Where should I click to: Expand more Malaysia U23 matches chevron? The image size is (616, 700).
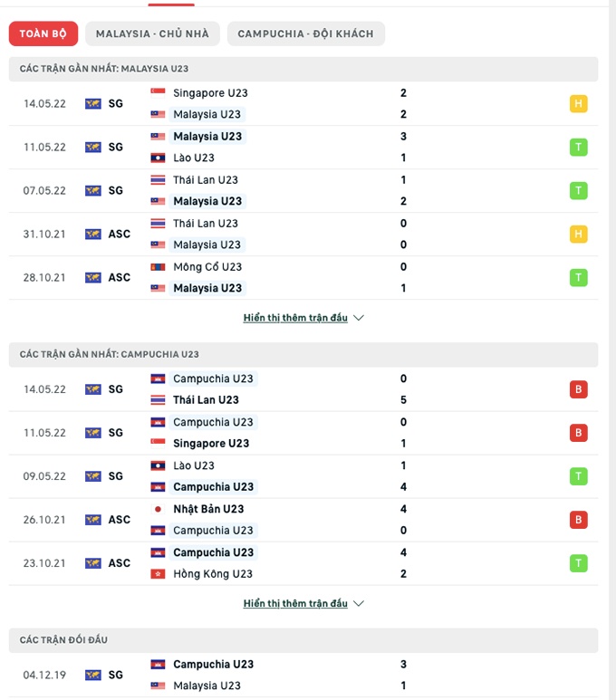(359, 318)
